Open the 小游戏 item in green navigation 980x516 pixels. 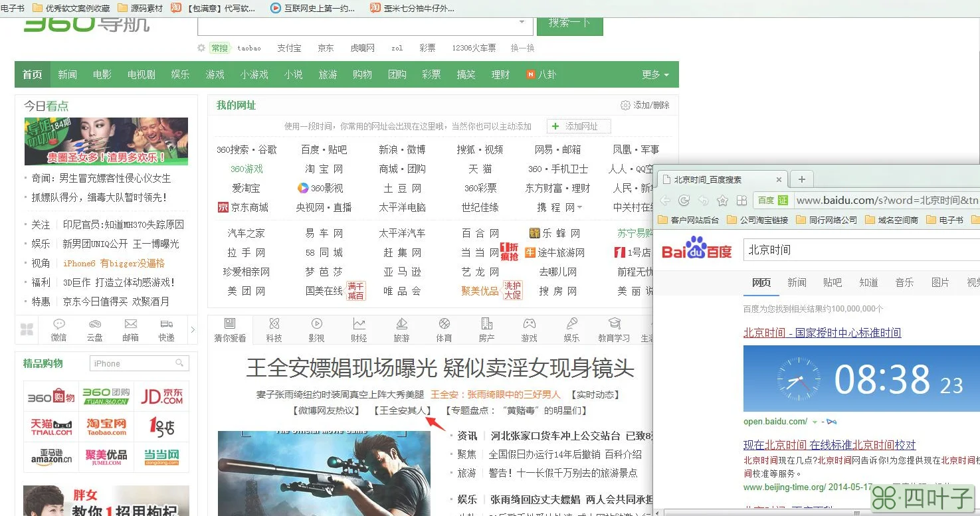[254, 74]
